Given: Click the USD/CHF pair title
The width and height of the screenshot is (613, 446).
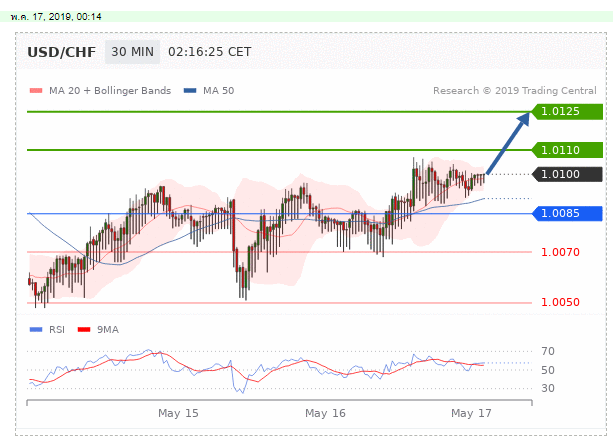Looking at the screenshot, I should pos(61,52).
